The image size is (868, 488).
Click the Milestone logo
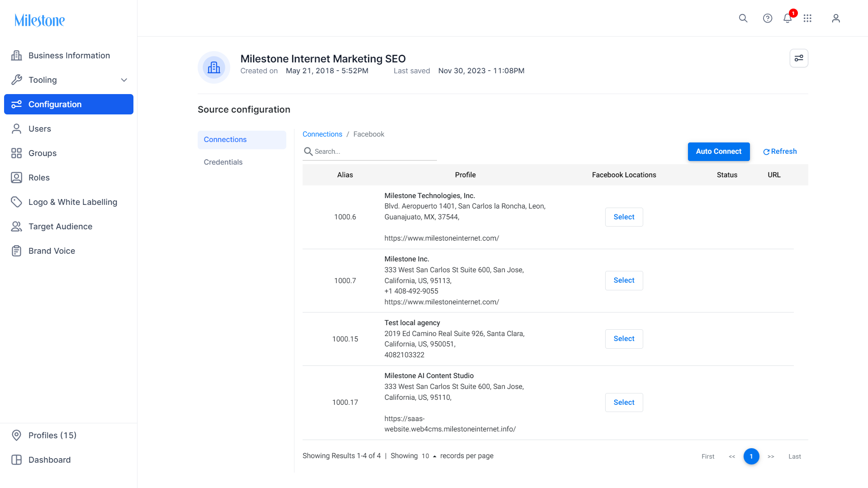click(40, 20)
